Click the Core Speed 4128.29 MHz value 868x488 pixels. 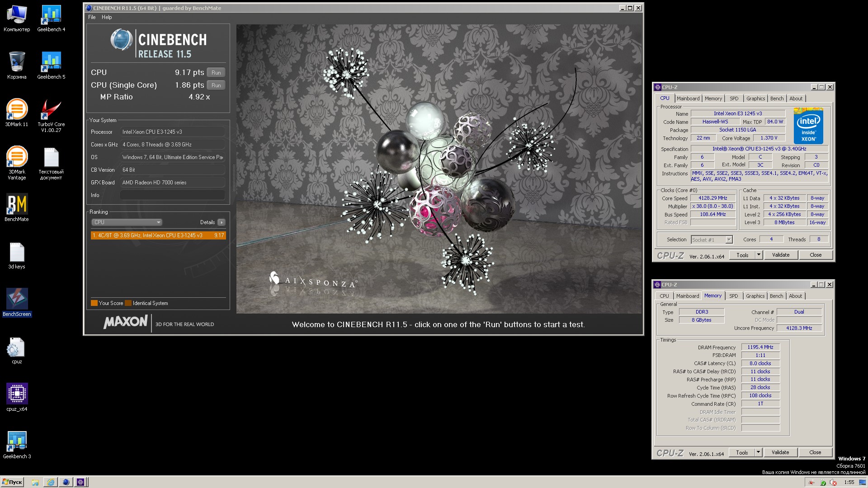712,198
